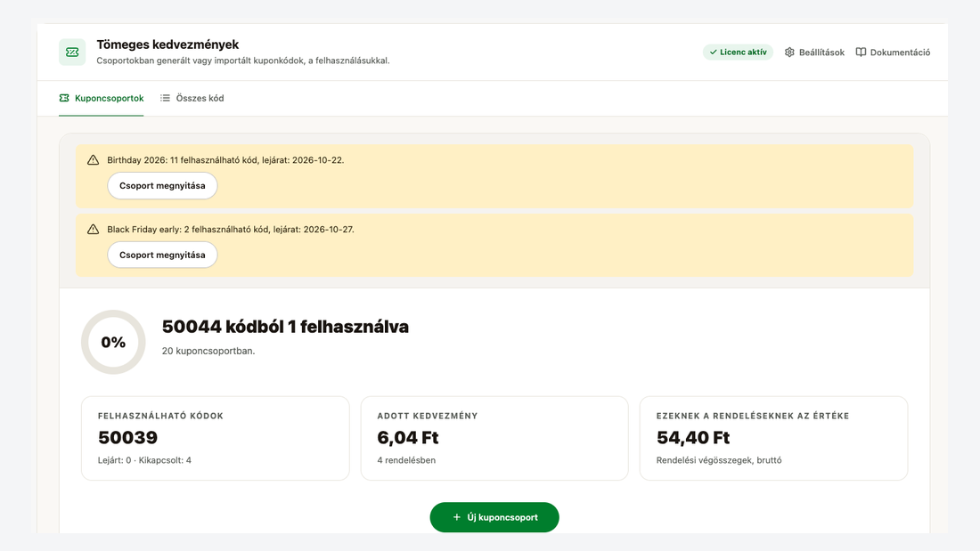
Task: Open group from Black Friday early alert
Action: coord(162,255)
